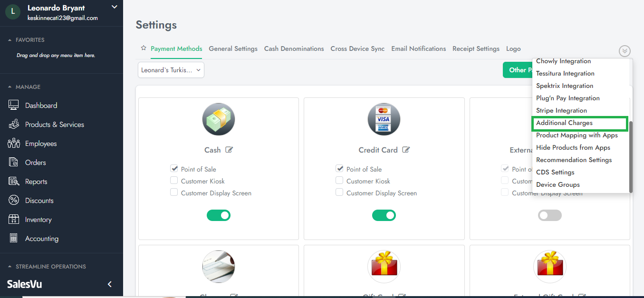Select Additional Charges from the menu
The width and height of the screenshot is (644, 298).
564,123
